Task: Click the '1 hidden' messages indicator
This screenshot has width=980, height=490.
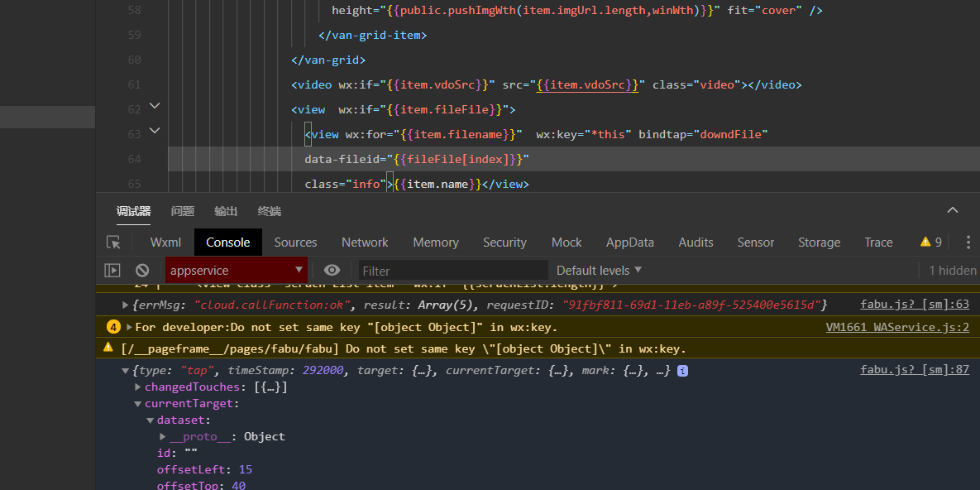Action: 953,271
